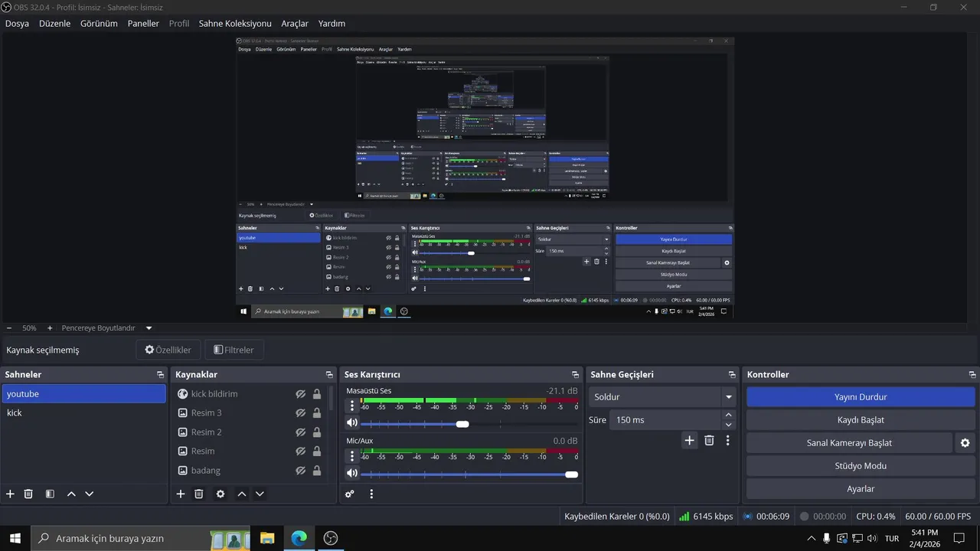Open virtual camera settings gear

coord(965,443)
